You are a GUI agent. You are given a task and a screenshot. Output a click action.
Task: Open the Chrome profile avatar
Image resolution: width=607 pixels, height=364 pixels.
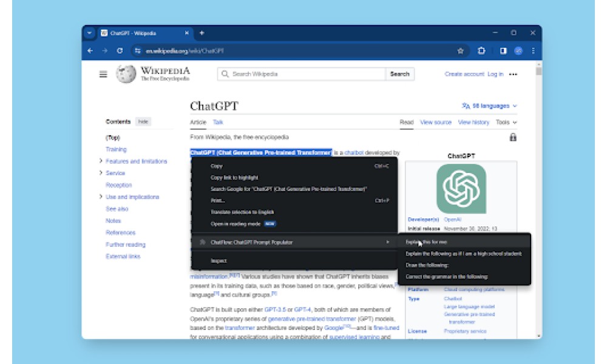pos(518,51)
